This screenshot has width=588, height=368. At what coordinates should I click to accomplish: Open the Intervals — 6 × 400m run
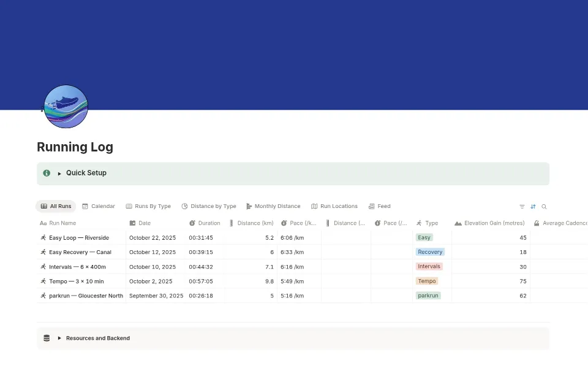pos(77,267)
